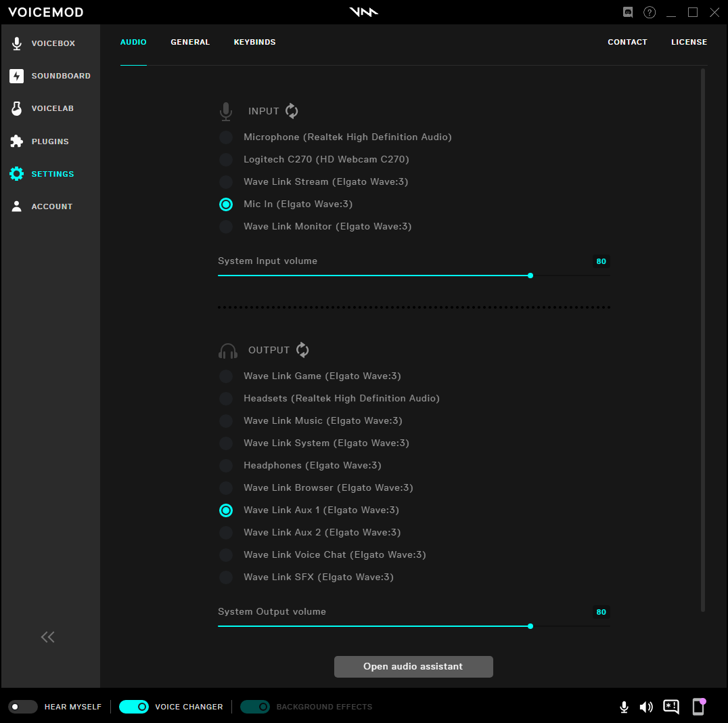Open the feedback chat icon in bottom bar
Screen dimensions: 728x723
click(671, 707)
